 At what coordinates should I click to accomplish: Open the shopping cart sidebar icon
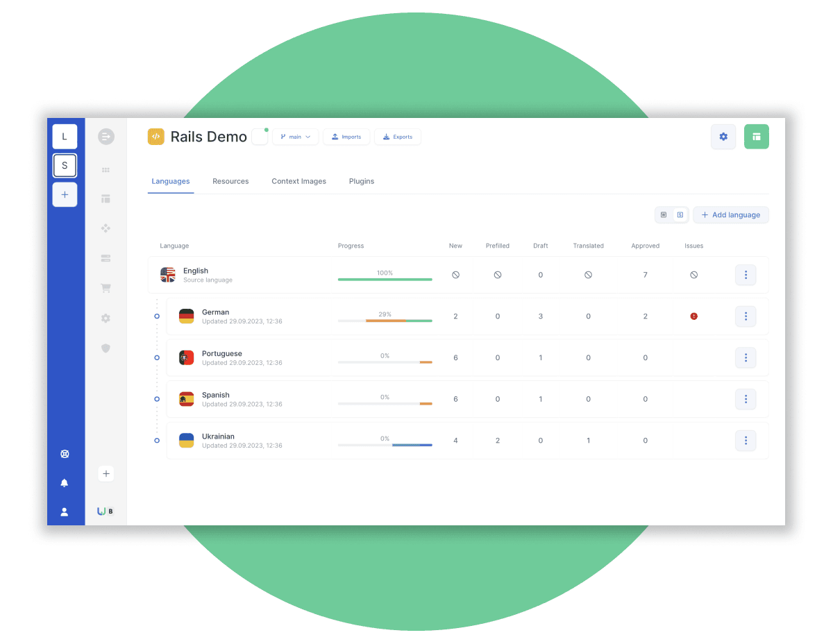coord(106,288)
